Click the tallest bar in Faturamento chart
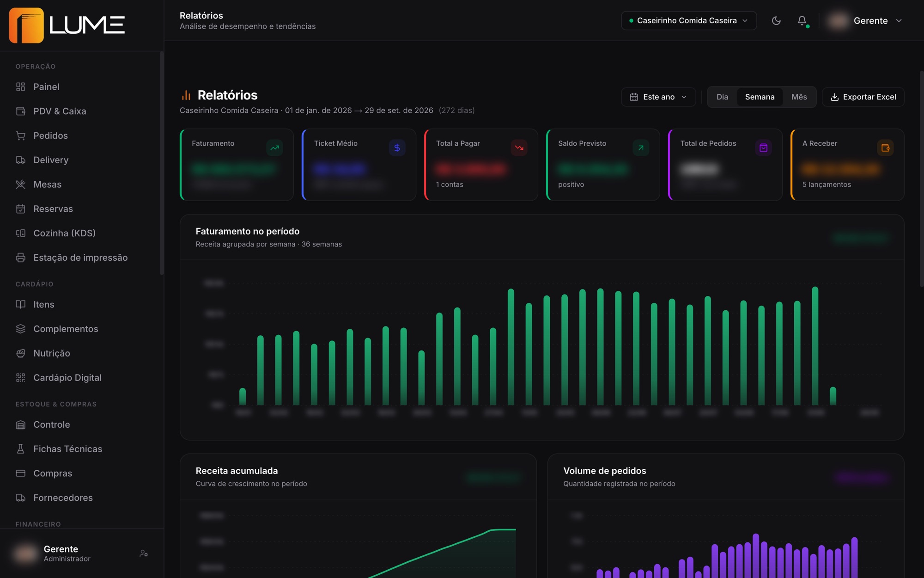Image resolution: width=924 pixels, height=578 pixels. click(x=815, y=346)
